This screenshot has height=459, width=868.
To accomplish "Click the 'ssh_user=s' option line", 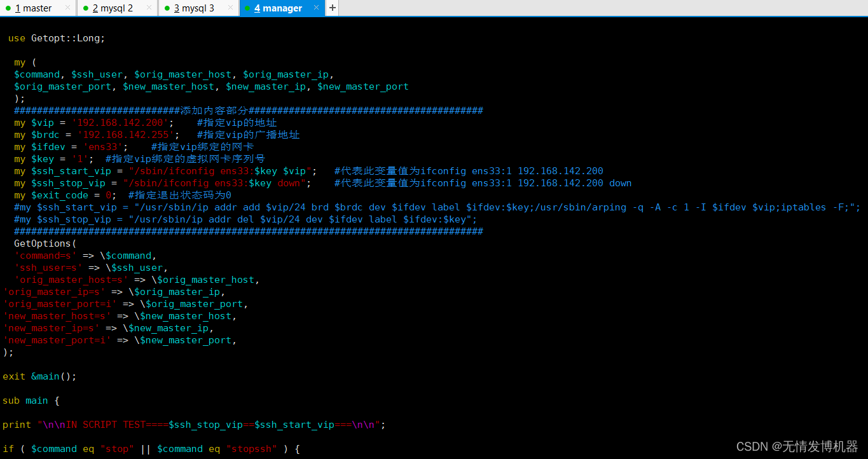I will click(x=91, y=268).
